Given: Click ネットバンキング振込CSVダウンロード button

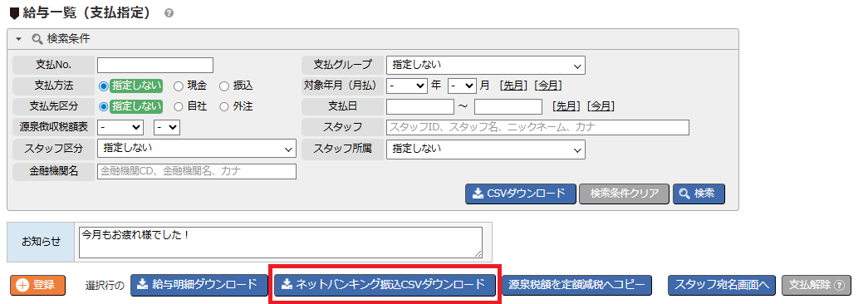Looking at the screenshot, I should (385, 285).
